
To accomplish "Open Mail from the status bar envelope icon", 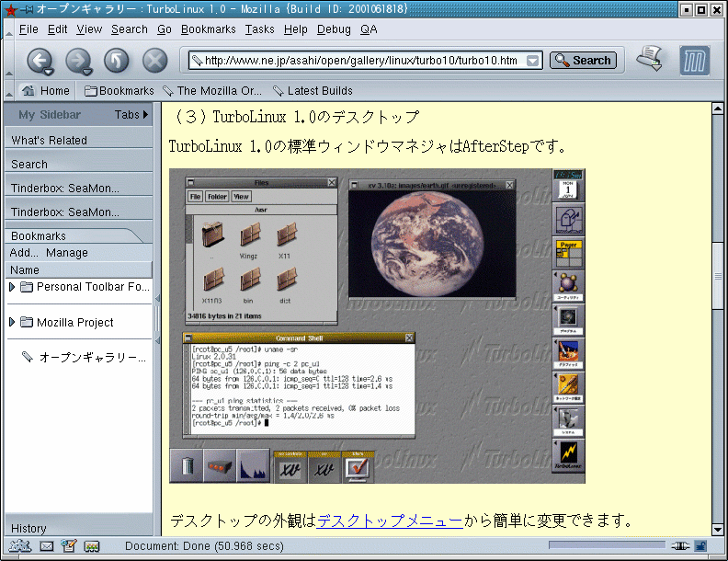I will [x=47, y=546].
